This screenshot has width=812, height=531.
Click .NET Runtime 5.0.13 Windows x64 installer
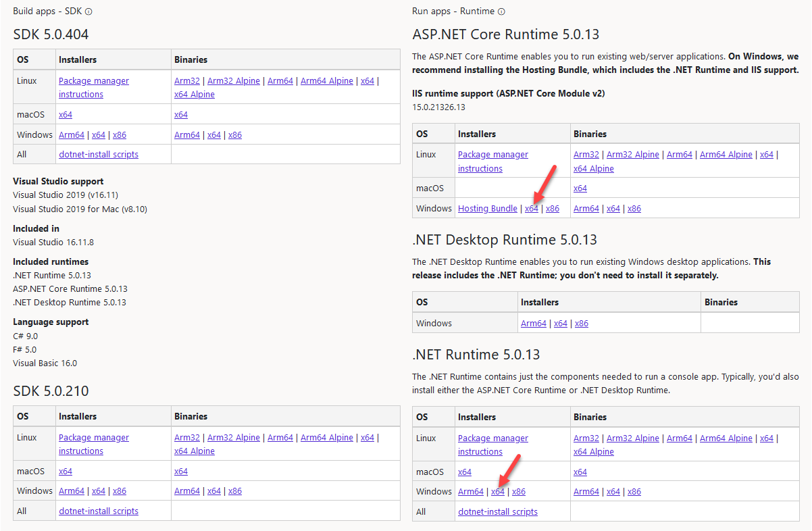(498, 491)
